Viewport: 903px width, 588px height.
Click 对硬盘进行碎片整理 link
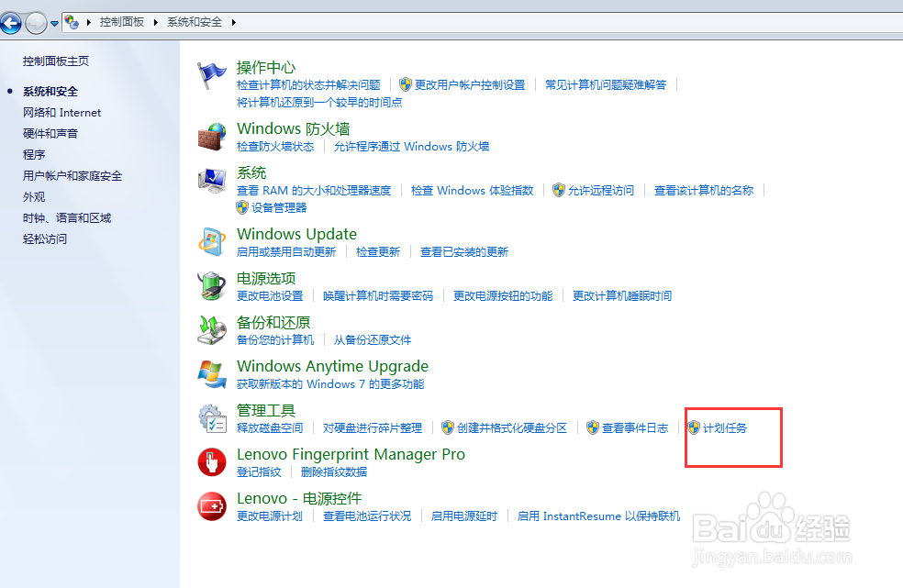(x=372, y=427)
